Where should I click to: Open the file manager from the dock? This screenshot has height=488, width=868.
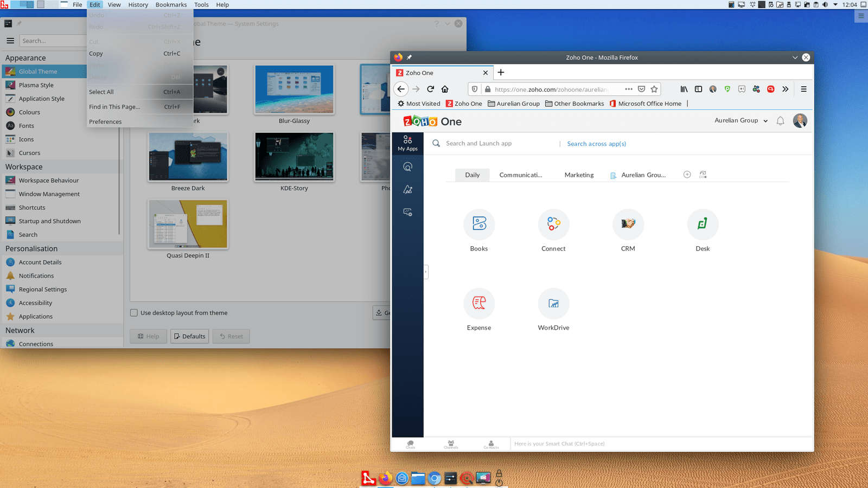418,478
